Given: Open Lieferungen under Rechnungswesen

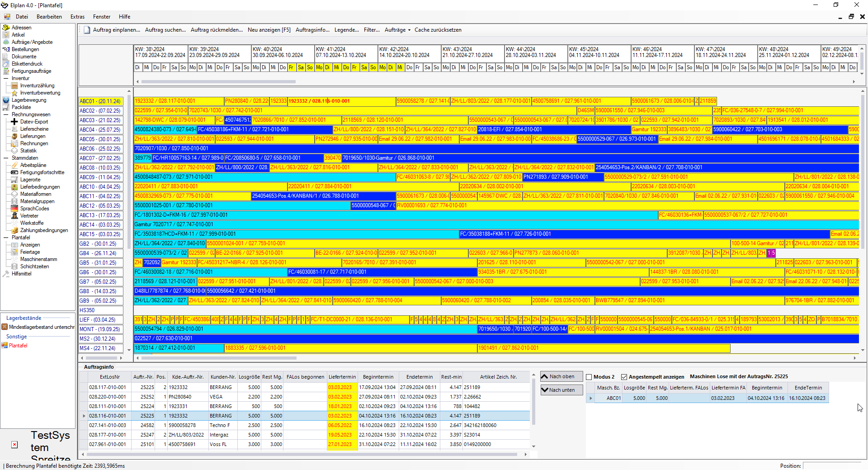Looking at the screenshot, I should (x=33, y=136).
